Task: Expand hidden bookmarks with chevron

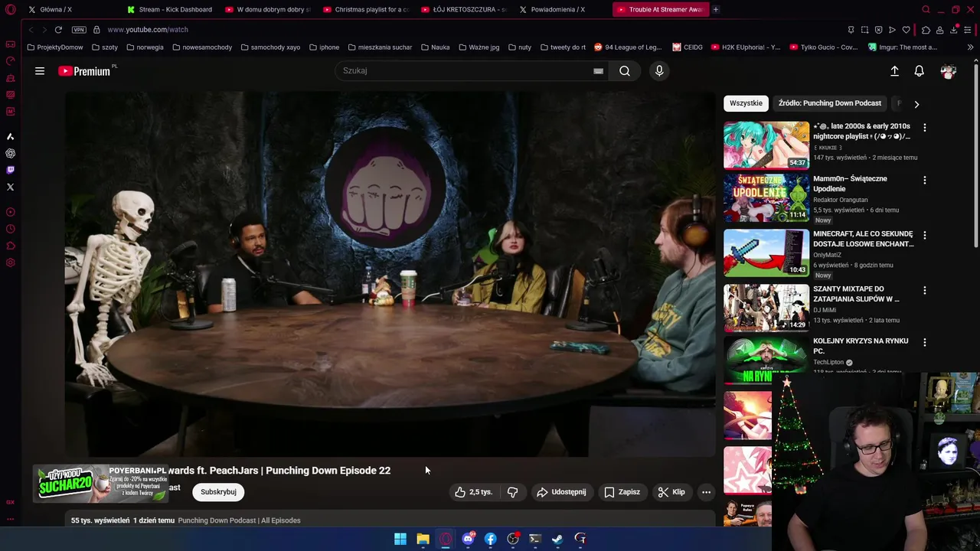Action: pos(970,47)
